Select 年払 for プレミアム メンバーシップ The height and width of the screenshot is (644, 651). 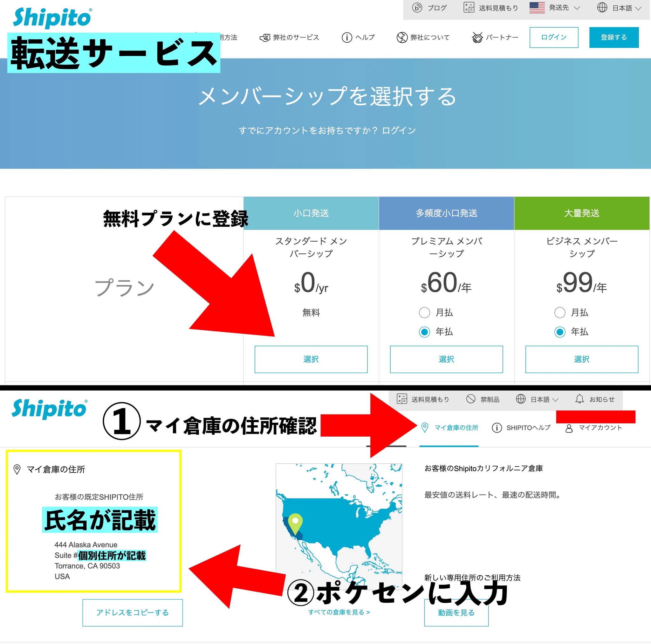tap(424, 332)
